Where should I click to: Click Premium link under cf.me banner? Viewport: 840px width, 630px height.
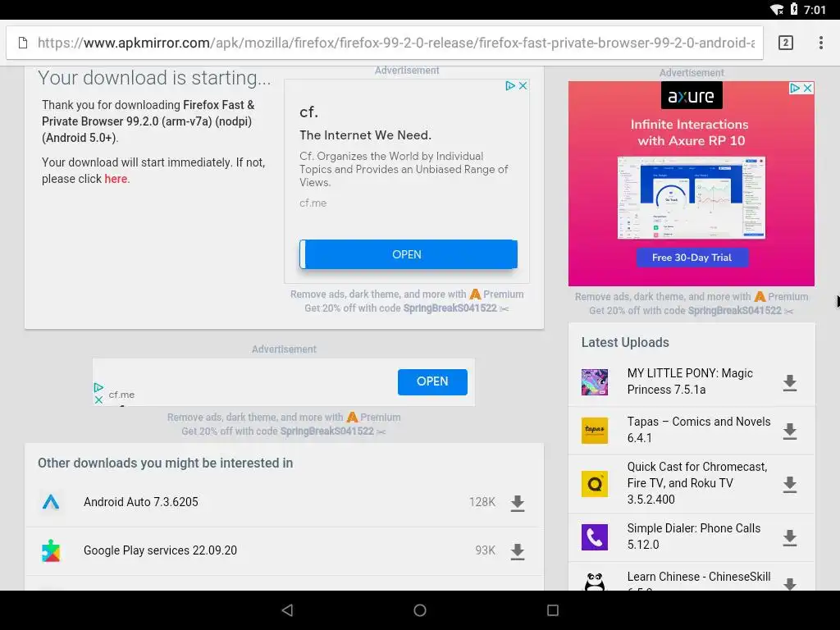tap(374, 418)
